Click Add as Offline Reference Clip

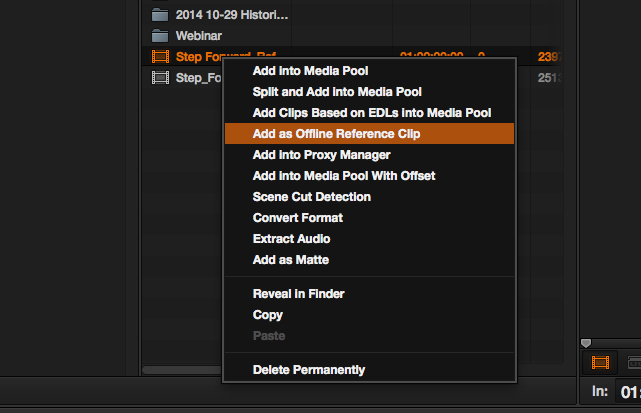point(336,134)
